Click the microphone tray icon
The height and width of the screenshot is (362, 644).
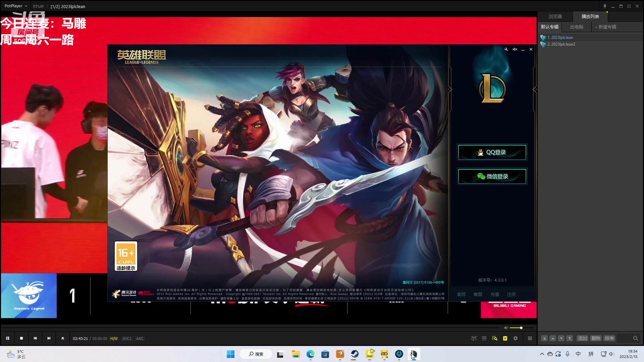(568, 354)
